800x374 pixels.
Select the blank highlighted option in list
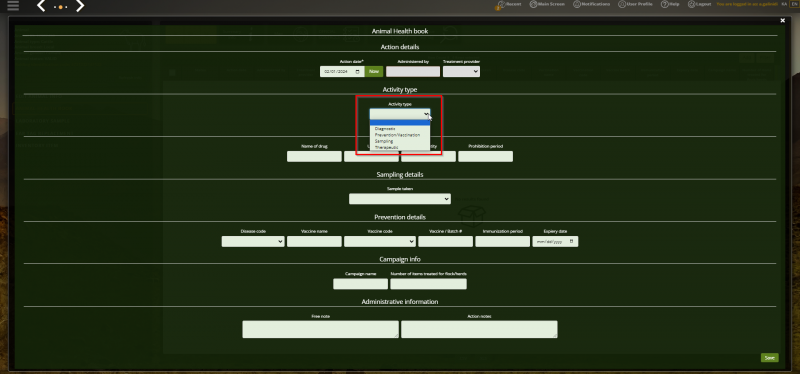click(400, 122)
